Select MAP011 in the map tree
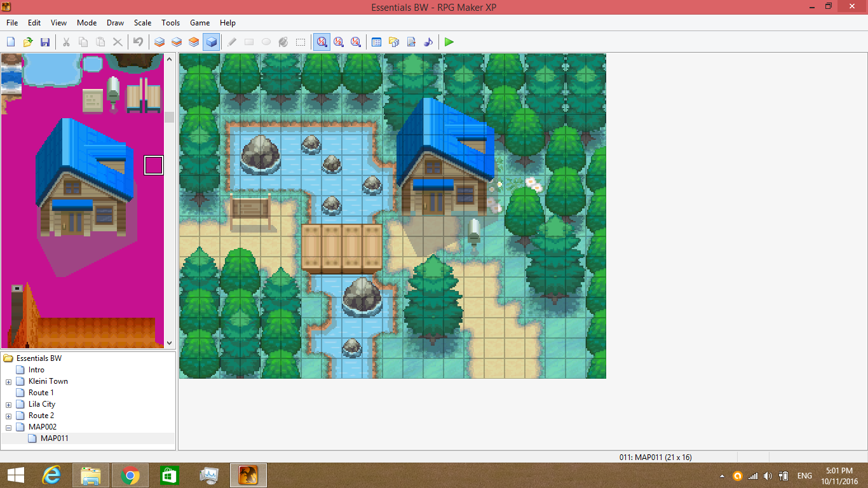Screen dimensions: 868x488 [x=55, y=438]
